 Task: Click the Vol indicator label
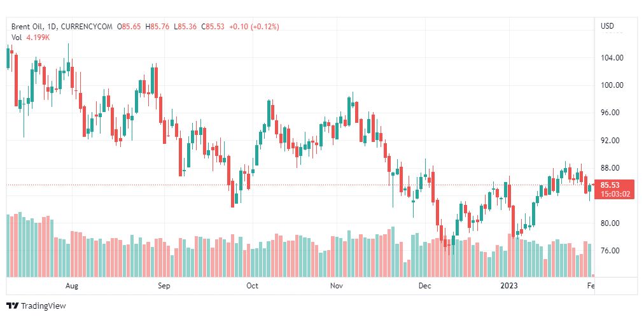[x=17, y=38]
